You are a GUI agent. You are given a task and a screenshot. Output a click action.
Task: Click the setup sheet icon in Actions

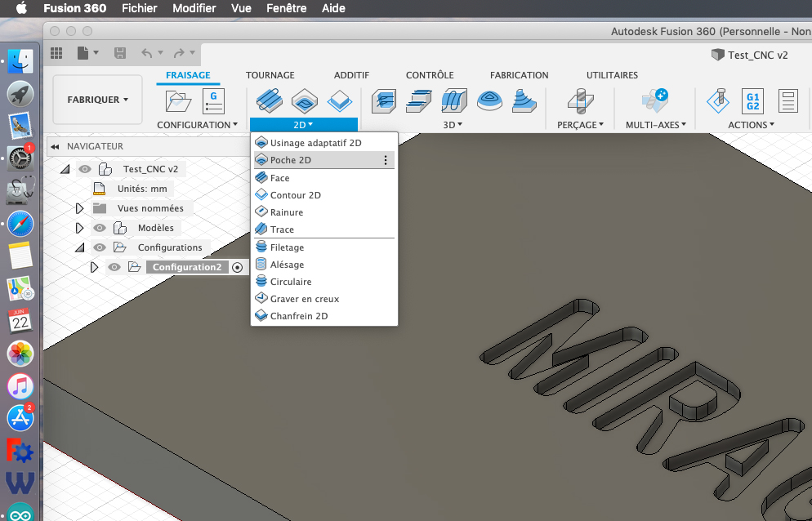pyautogui.click(x=787, y=100)
